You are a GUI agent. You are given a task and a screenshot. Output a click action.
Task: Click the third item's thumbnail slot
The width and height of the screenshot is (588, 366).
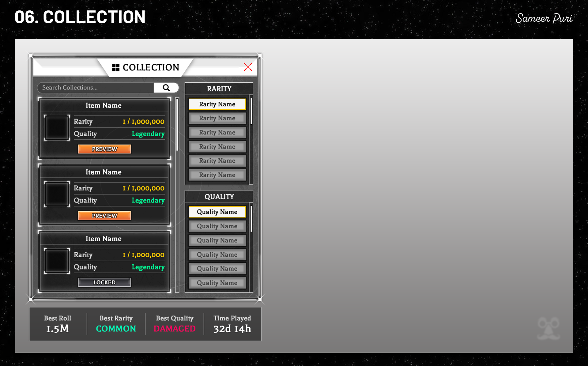(x=57, y=261)
